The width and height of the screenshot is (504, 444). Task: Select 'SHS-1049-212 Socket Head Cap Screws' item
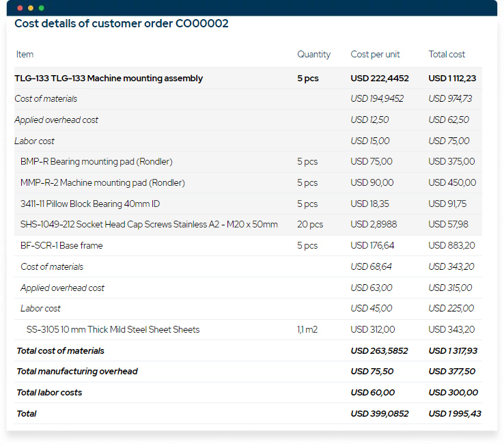click(x=149, y=225)
